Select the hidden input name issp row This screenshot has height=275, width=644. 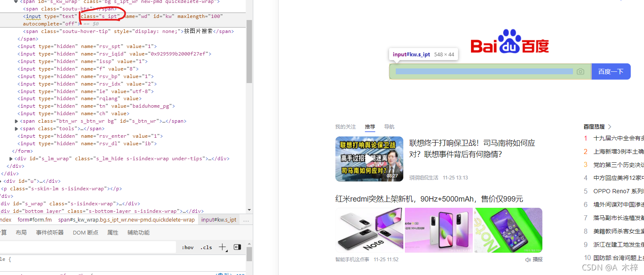(83, 61)
